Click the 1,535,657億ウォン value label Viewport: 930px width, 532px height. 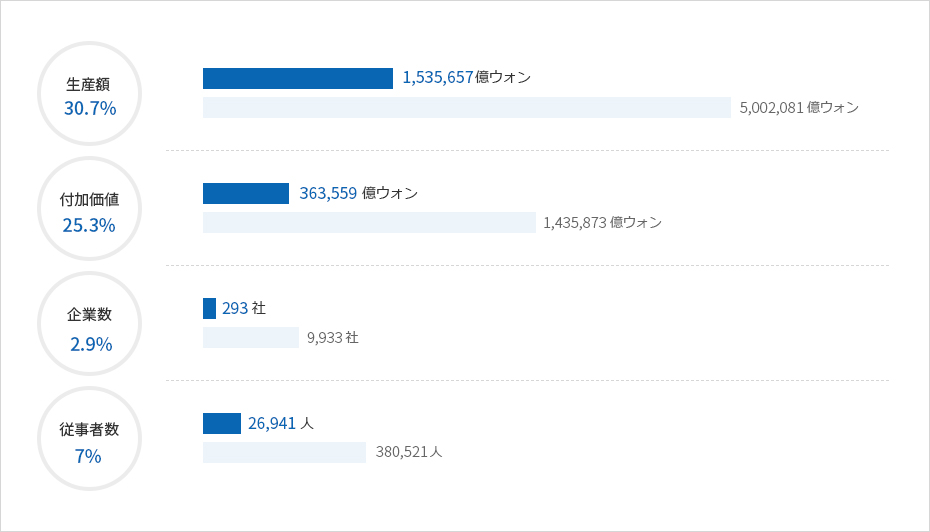point(467,77)
